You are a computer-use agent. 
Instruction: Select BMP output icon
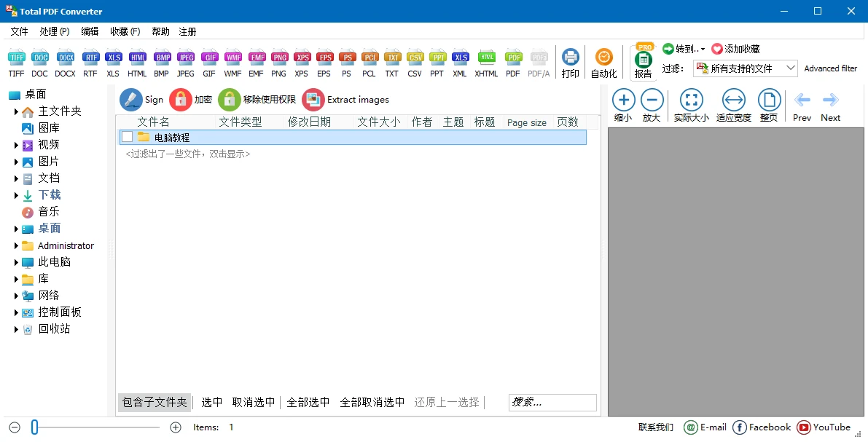pyautogui.click(x=162, y=63)
